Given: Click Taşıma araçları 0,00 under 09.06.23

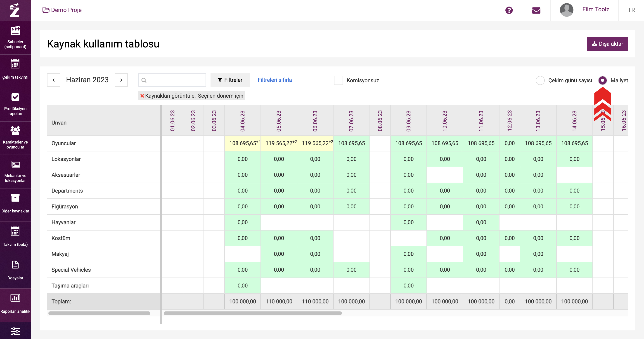Looking at the screenshot, I should click(409, 285).
